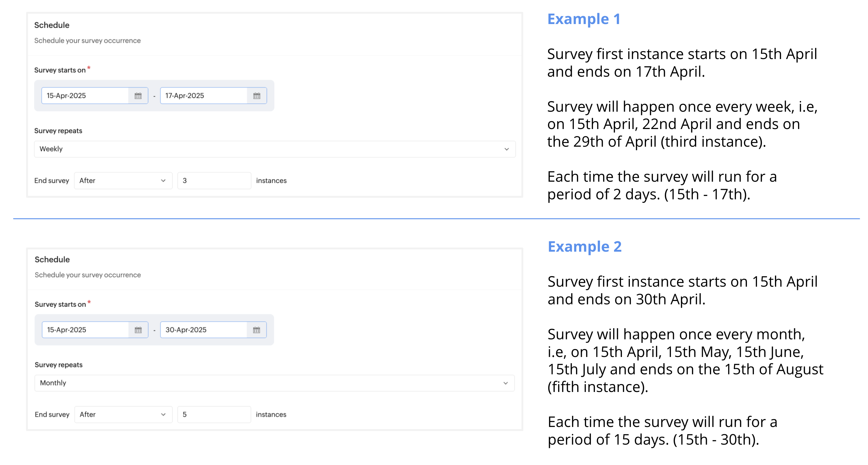Open the After dropdown next to 3 instances
Screen dimensions: 868x465
click(x=123, y=181)
